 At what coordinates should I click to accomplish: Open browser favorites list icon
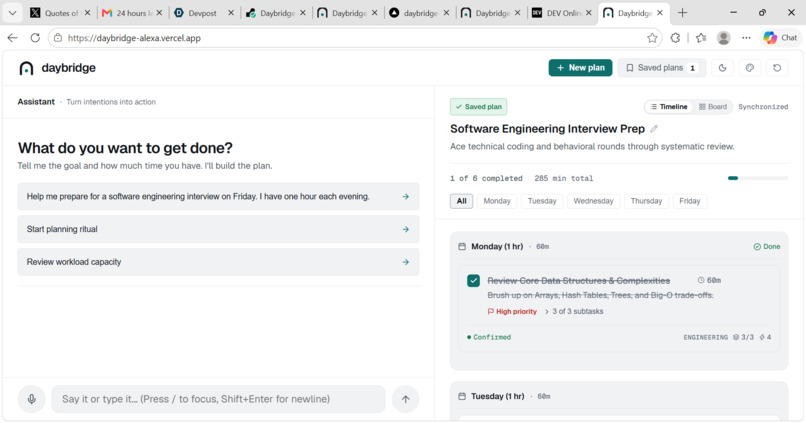pyautogui.click(x=701, y=38)
